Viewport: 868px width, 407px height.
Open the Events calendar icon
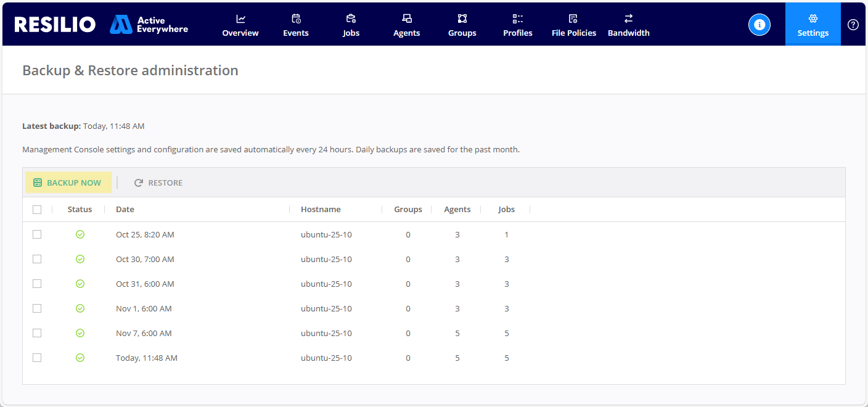tap(296, 18)
